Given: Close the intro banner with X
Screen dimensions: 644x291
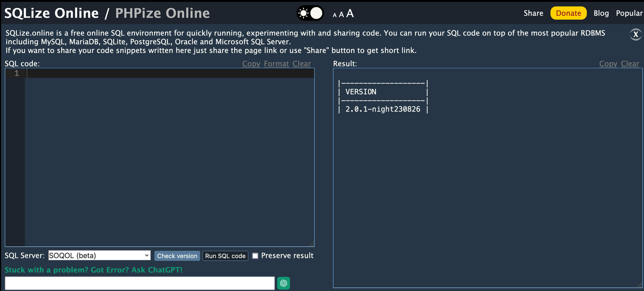Looking at the screenshot, I should 636,34.
